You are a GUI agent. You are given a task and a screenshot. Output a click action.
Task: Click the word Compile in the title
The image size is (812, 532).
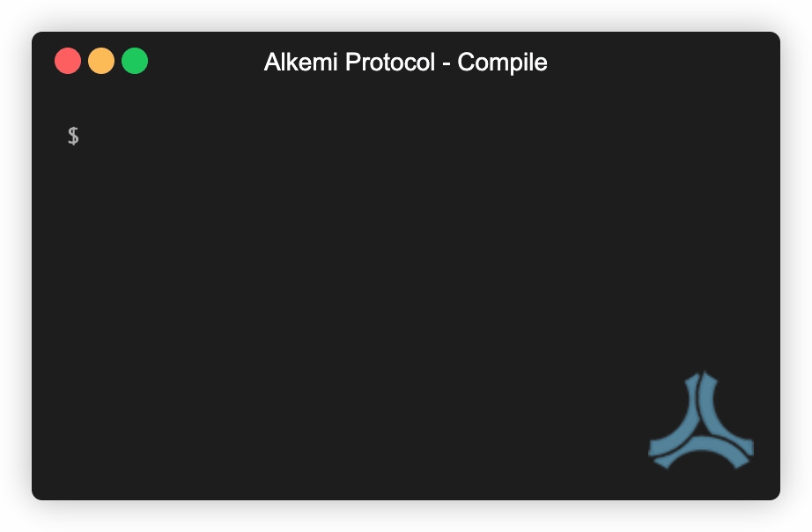502,63
